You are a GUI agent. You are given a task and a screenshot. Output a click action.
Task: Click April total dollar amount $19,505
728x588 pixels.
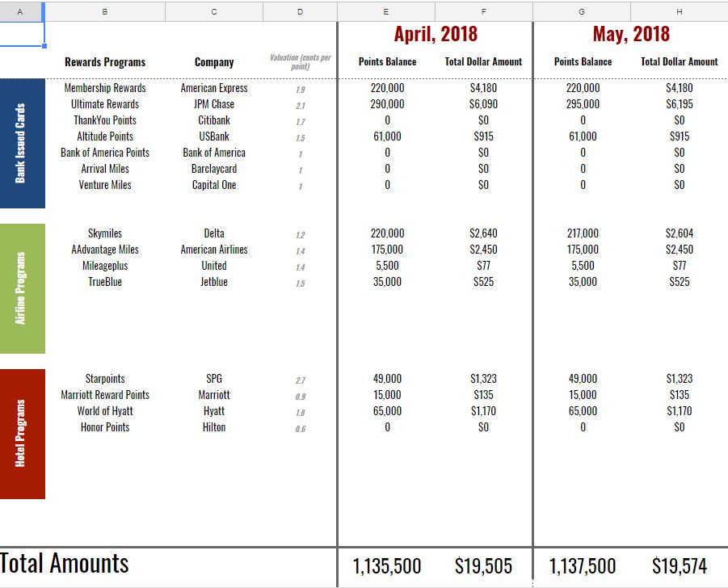click(x=483, y=566)
